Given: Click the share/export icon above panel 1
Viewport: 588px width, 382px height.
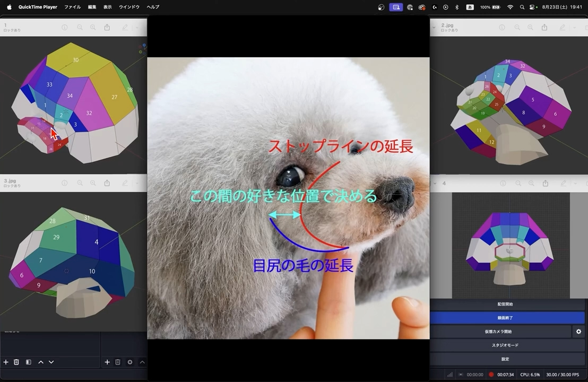Looking at the screenshot, I should pyautogui.click(x=107, y=27).
